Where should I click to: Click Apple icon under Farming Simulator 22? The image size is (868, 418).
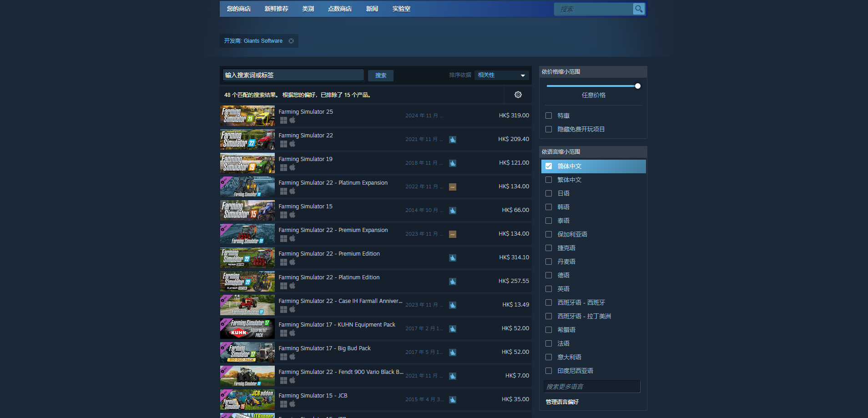pos(293,144)
